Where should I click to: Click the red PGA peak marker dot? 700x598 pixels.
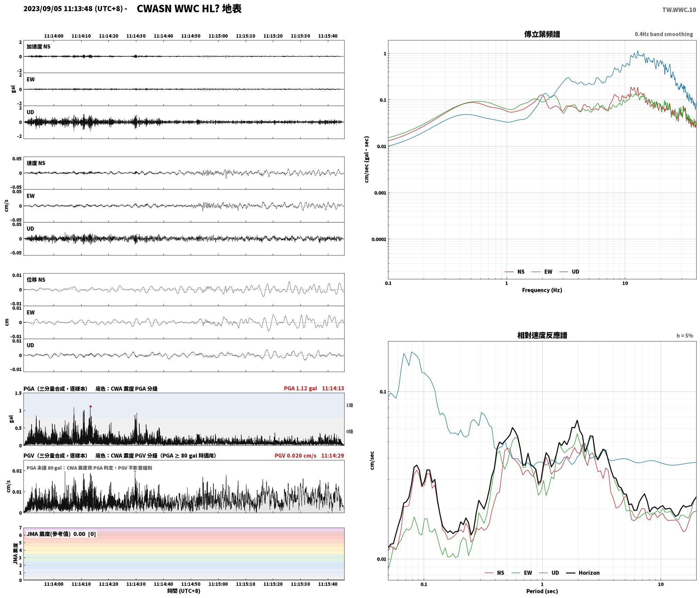(x=90, y=406)
